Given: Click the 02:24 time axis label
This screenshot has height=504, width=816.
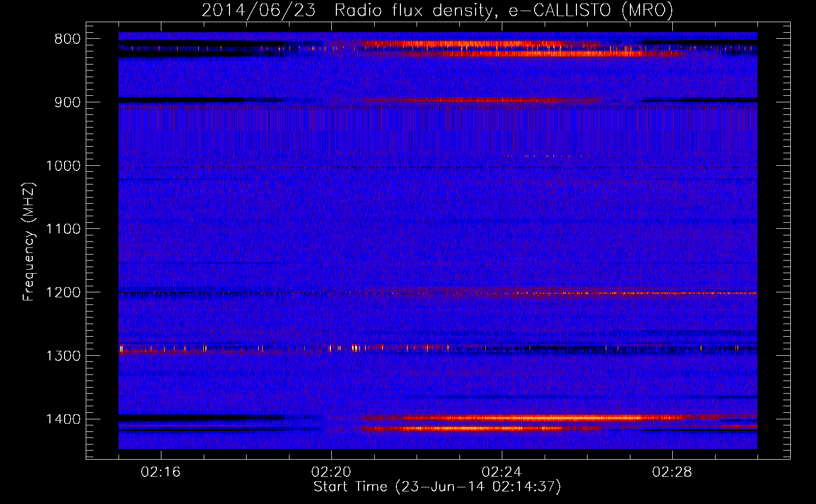Looking at the screenshot, I should [x=502, y=472].
